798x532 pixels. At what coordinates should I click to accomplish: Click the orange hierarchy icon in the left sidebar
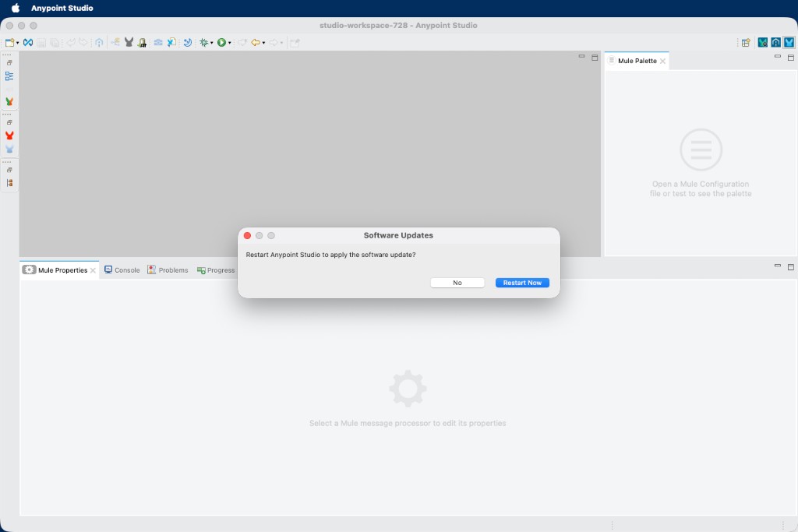pos(9,183)
